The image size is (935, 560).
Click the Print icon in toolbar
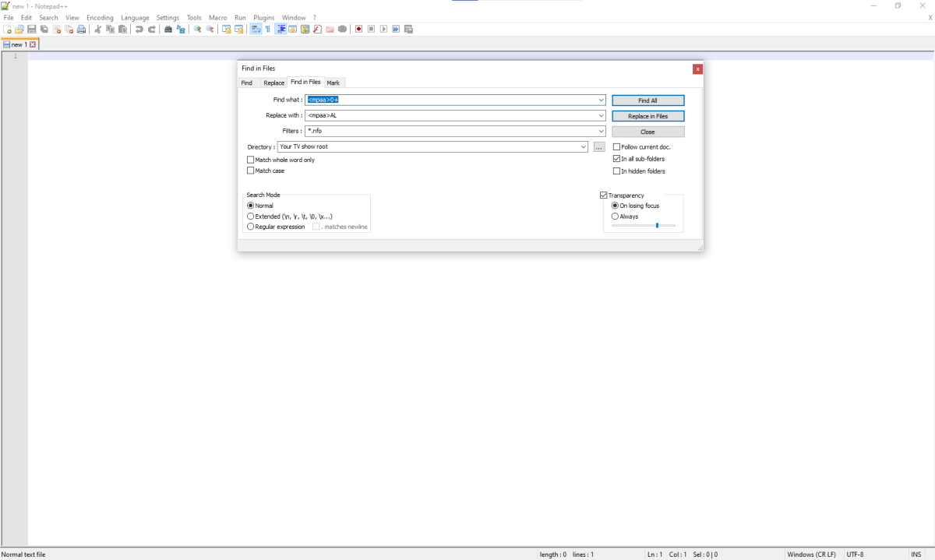[81, 30]
